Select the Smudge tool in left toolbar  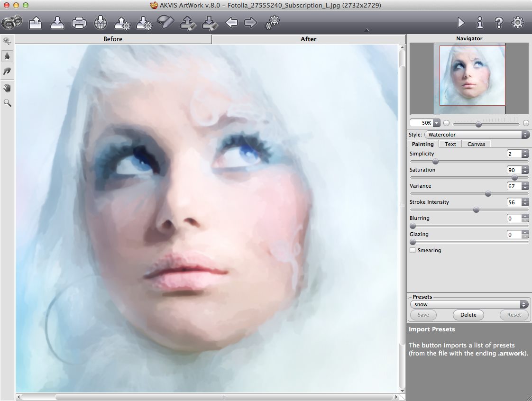[x=8, y=72]
